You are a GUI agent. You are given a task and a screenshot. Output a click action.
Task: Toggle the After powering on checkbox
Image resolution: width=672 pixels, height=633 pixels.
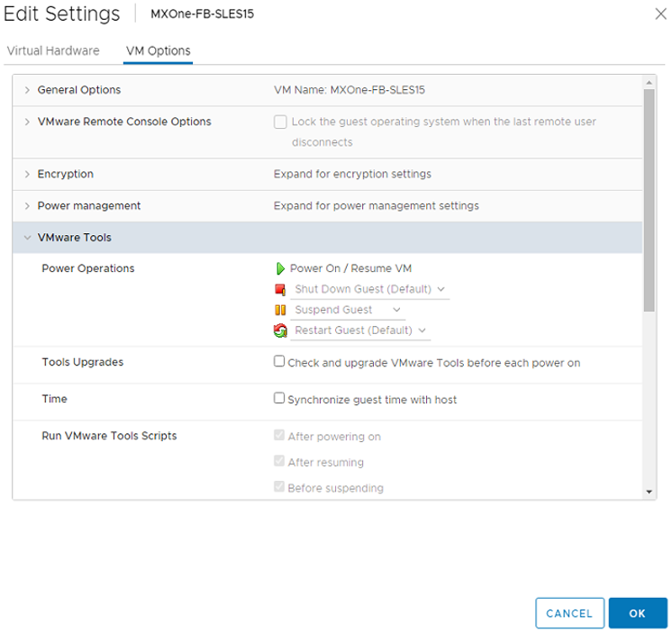(x=279, y=436)
